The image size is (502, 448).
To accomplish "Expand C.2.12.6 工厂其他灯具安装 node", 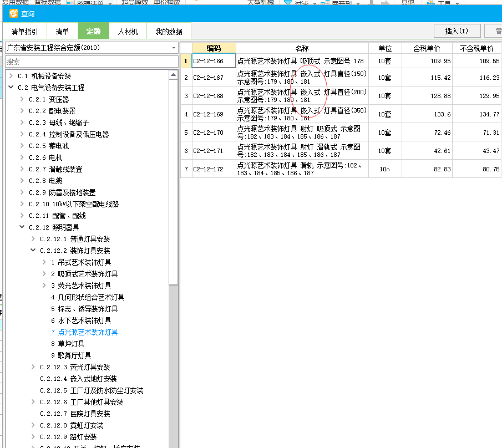I will (x=33, y=401).
